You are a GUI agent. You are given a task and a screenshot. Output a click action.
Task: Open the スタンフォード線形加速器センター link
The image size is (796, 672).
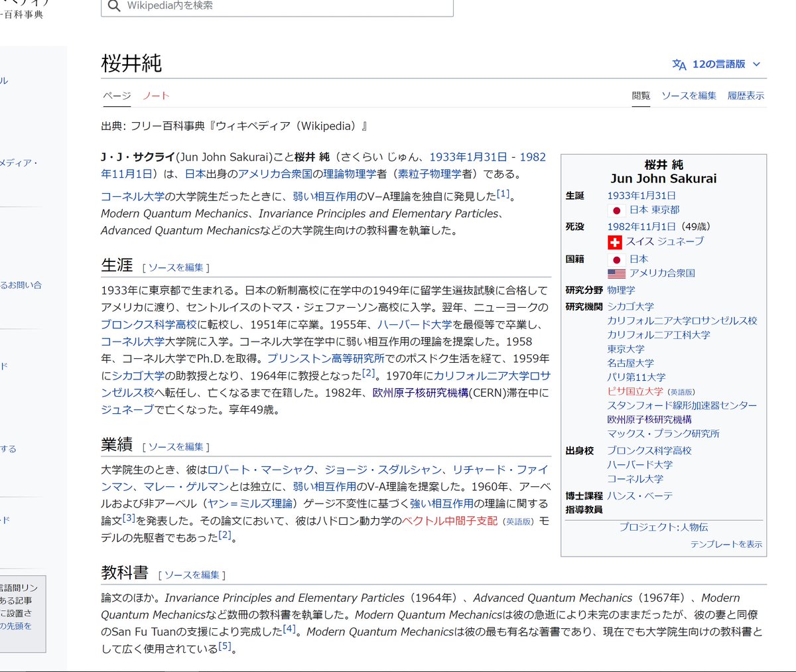point(682,405)
